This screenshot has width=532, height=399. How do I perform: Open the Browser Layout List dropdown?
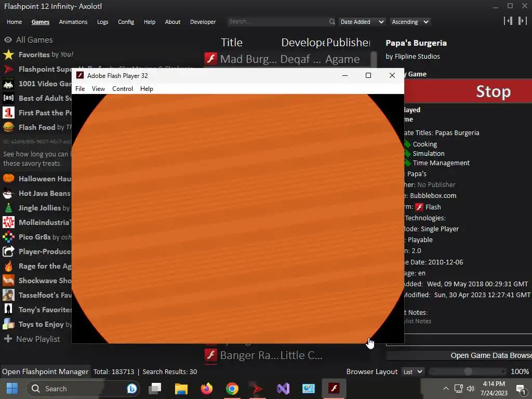coord(413,372)
